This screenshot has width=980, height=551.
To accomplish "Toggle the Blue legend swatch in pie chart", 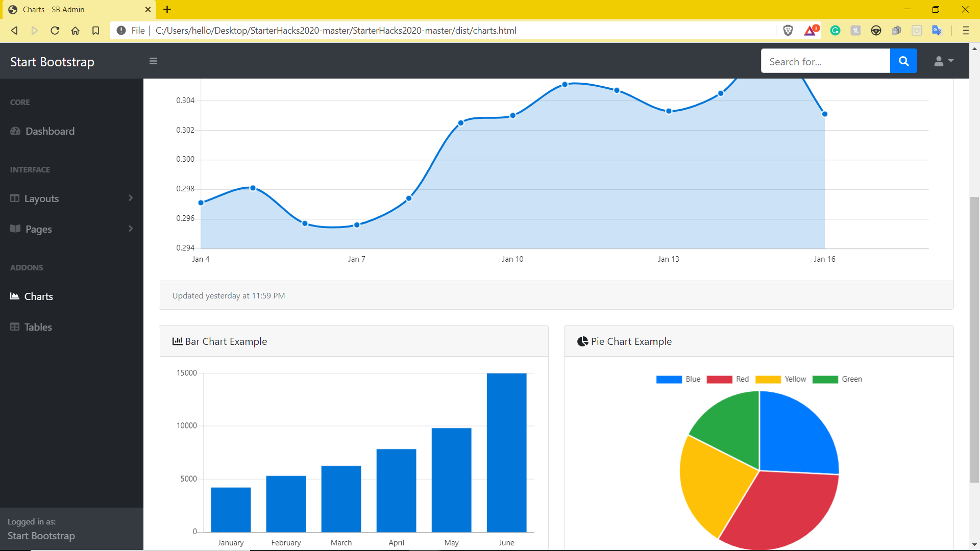I will click(669, 379).
